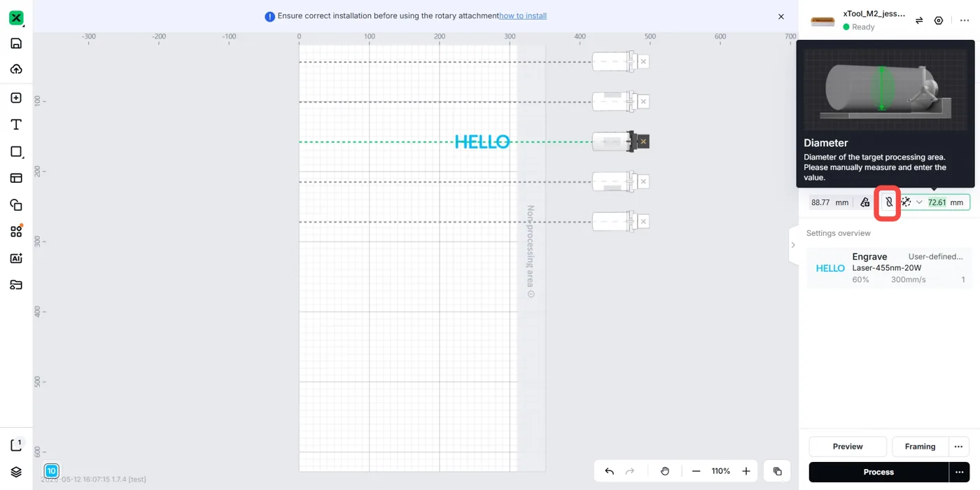This screenshot has height=490, width=980.
Task: Open the AI image tool
Action: pos(16,258)
